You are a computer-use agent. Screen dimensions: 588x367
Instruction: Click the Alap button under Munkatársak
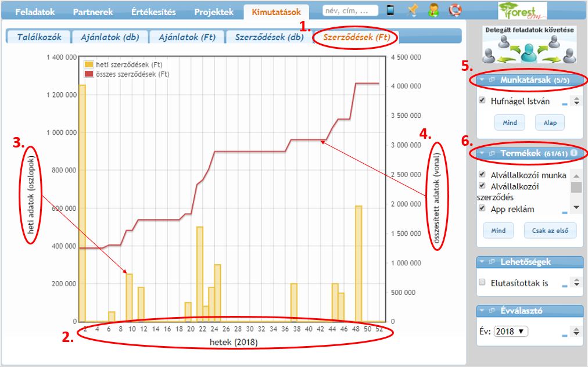pyautogui.click(x=550, y=123)
